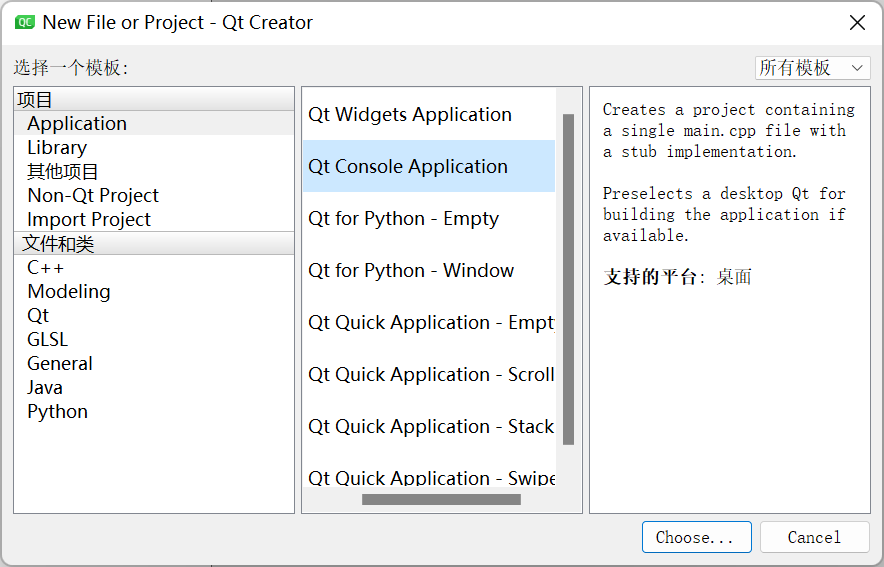Click the 项目 section header
Viewport: 884px width, 567px height.
click(x=154, y=100)
